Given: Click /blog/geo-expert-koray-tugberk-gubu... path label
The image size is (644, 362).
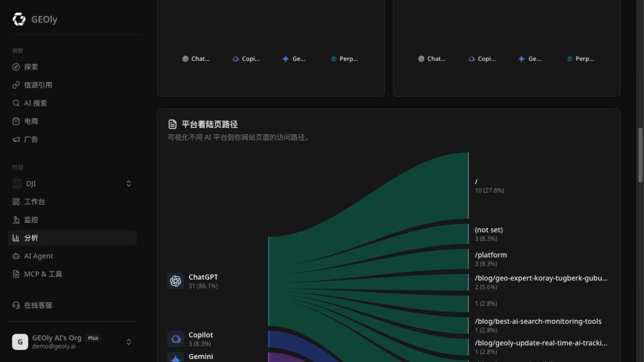Looking at the screenshot, I should click(x=541, y=278).
